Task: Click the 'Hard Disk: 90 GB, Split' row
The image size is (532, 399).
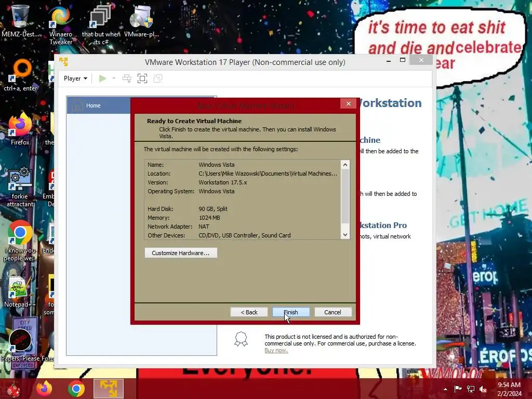Action: pyautogui.click(x=242, y=209)
